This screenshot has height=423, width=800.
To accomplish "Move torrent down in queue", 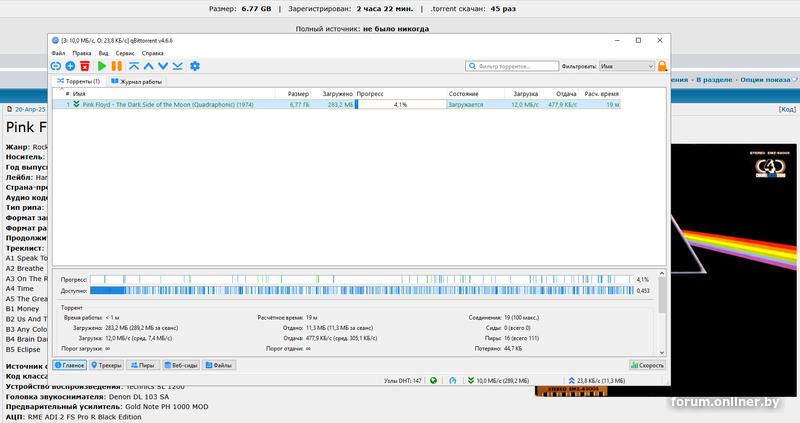I will (x=163, y=66).
